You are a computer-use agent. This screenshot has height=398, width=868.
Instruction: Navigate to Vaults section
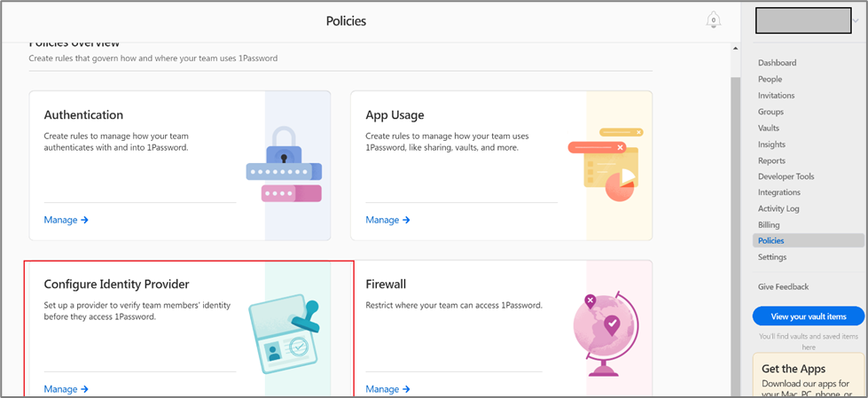click(x=769, y=128)
